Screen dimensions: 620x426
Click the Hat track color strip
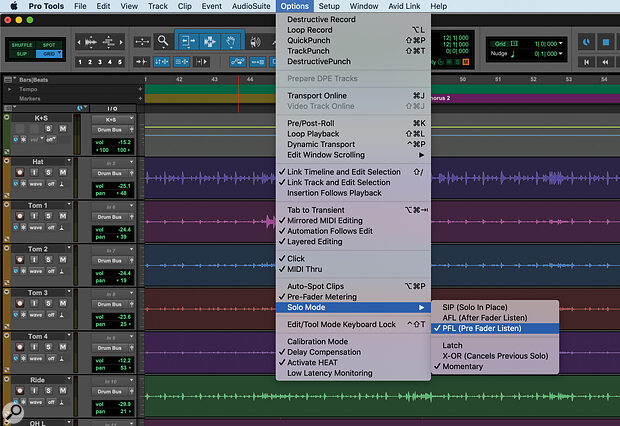[7, 178]
